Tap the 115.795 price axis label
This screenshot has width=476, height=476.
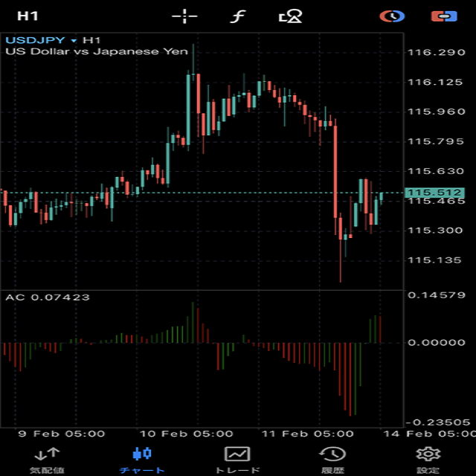tap(436, 141)
